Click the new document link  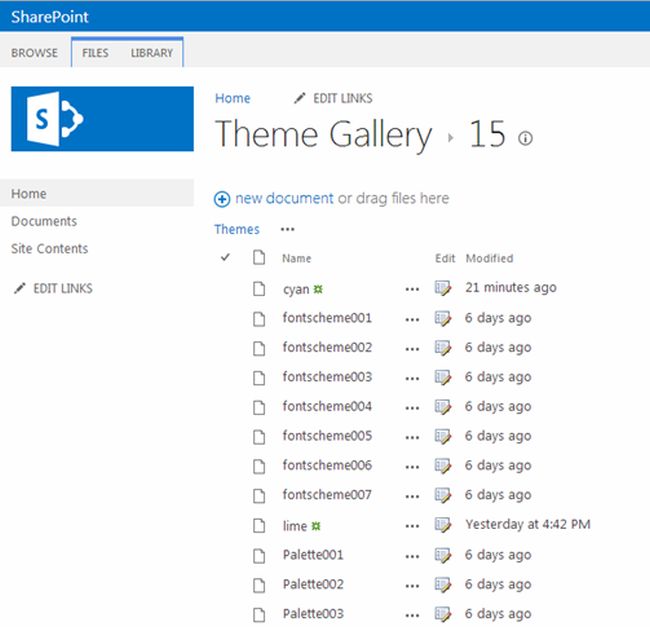pyautogui.click(x=284, y=199)
